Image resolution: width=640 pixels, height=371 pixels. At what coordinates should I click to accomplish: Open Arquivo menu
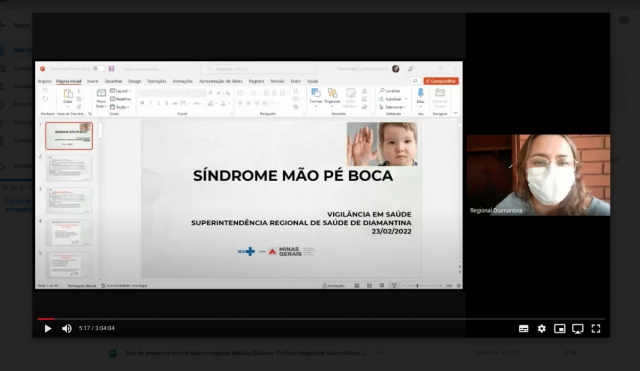(45, 81)
